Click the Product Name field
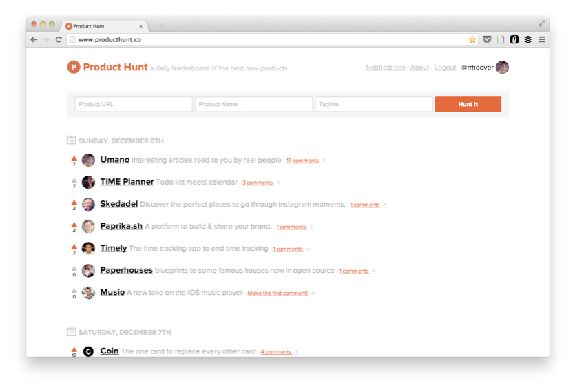Image resolution: width=575 pixels, height=392 pixels. pyautogui.click(x=254, y=104)
